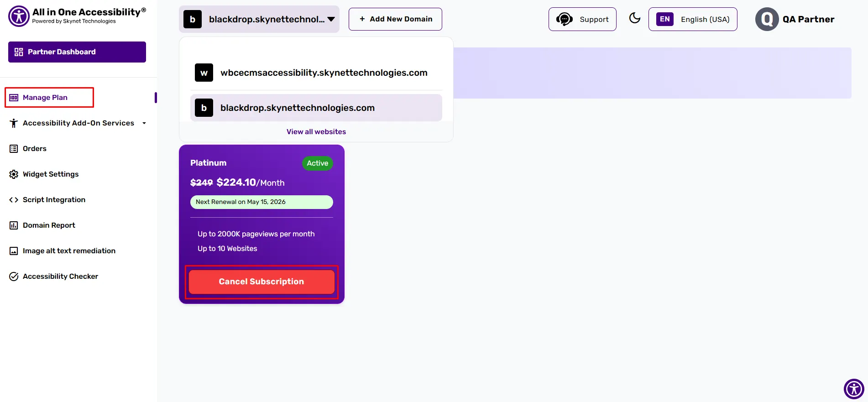
Task: Click the domain selector arrow caret
Action: [x=331, y=19]
